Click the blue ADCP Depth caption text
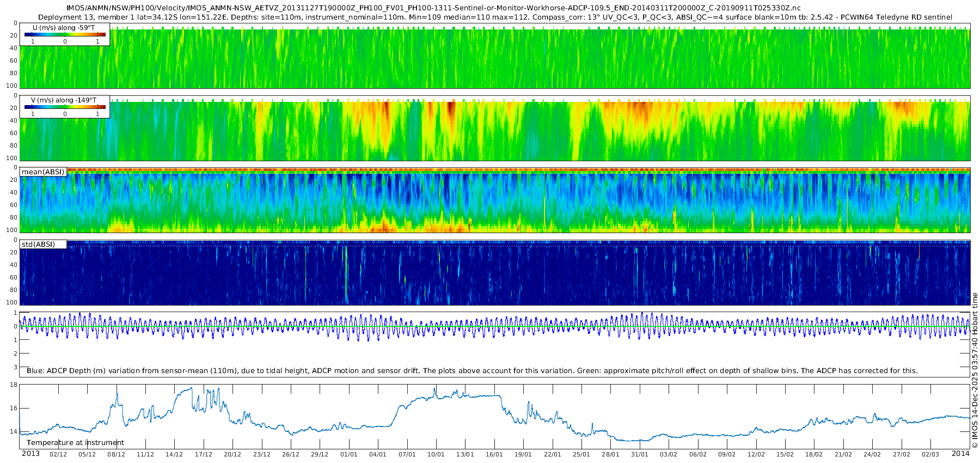 [471, 371]
